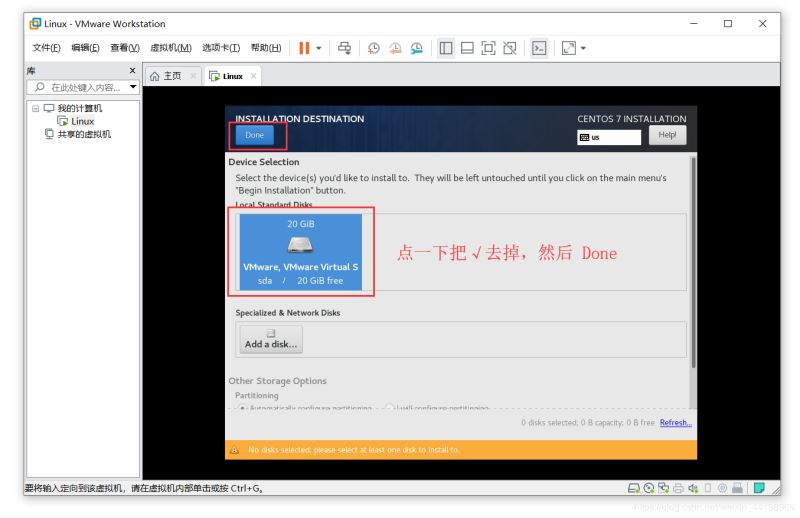Click the greyed removable device status icon
The height and width of the screenshot is (518, 800).
point(737,488)
